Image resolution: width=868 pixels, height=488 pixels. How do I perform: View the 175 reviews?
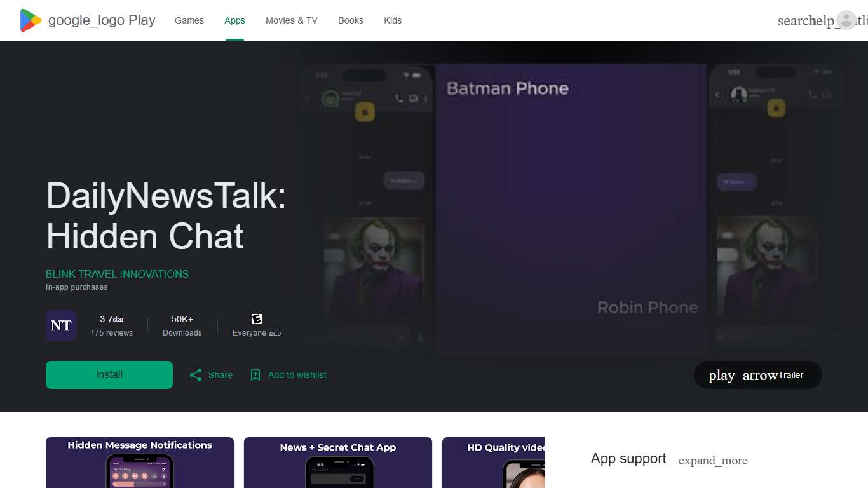tap(111, 332)
